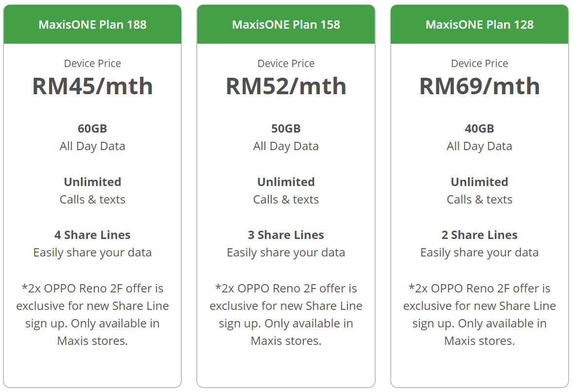
Task: Click Unlimited in the Plan 128 card
Action: coord(479,182)
